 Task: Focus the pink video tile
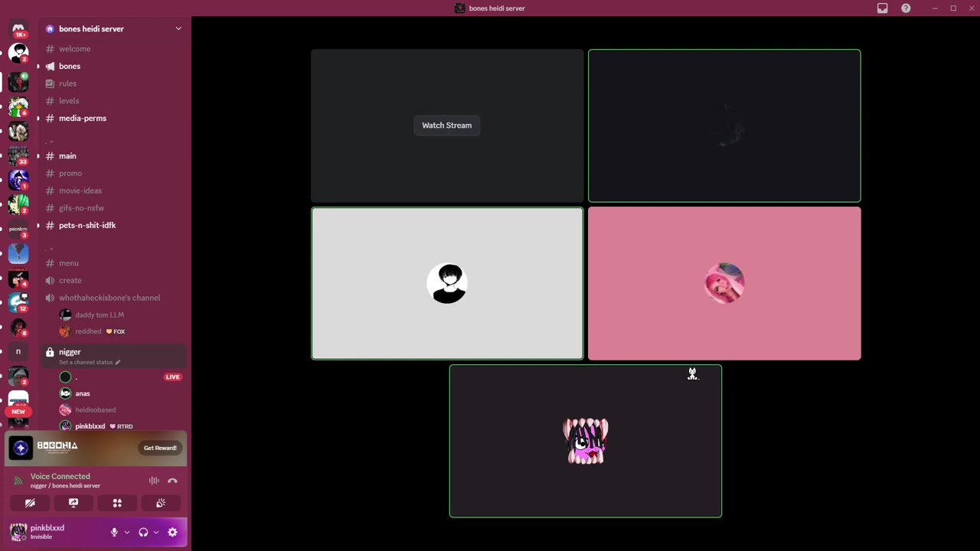[724, 283]
